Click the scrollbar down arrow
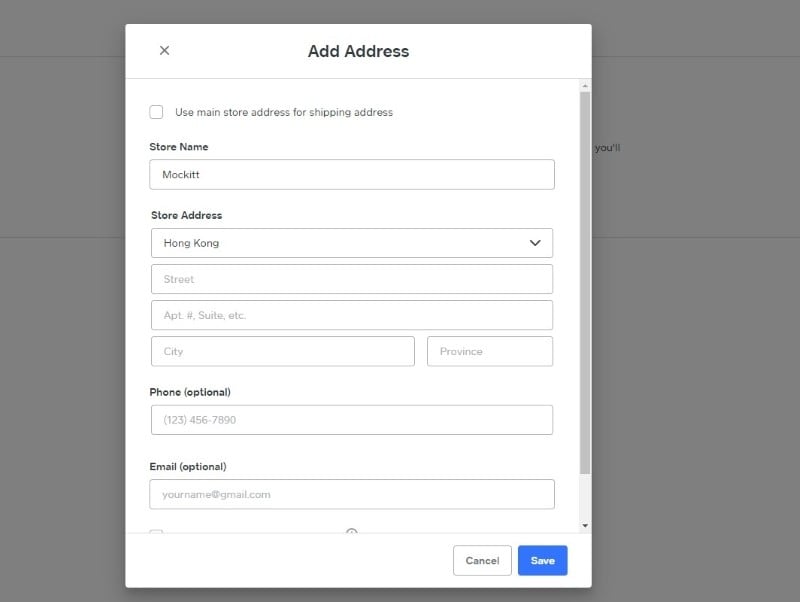The height and width of the screenshot is (602, 800). pyautogui.click(x=585, y=525)
